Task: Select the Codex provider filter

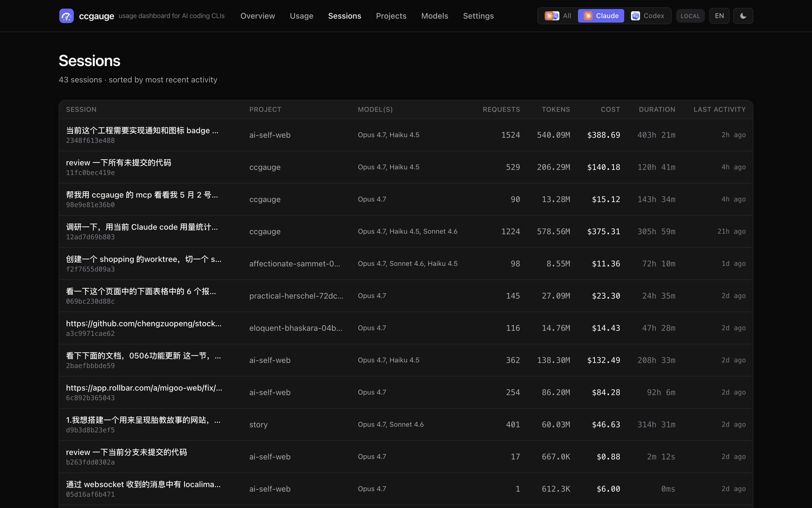Action: pos(647,16)
